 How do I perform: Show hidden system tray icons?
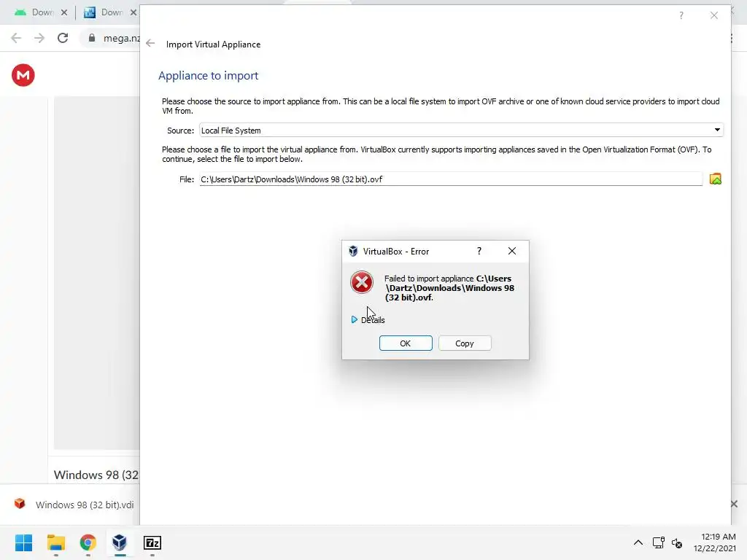[x=638, y=542]
